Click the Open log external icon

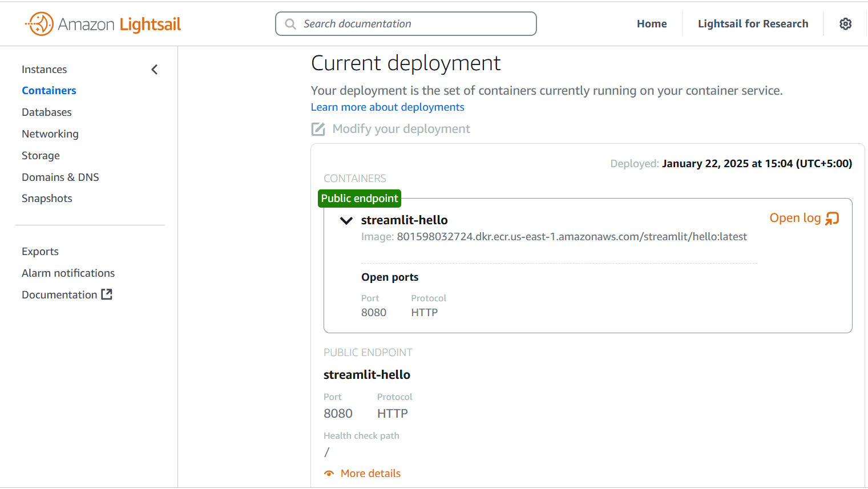pos(832,219)
